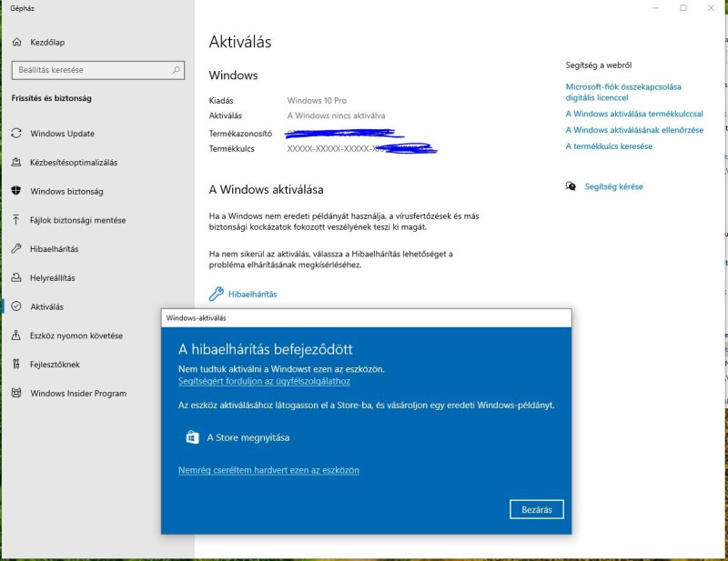Open Fájlok biztonsági mentése page
The image size is (728, 561).
pos(78,220)
